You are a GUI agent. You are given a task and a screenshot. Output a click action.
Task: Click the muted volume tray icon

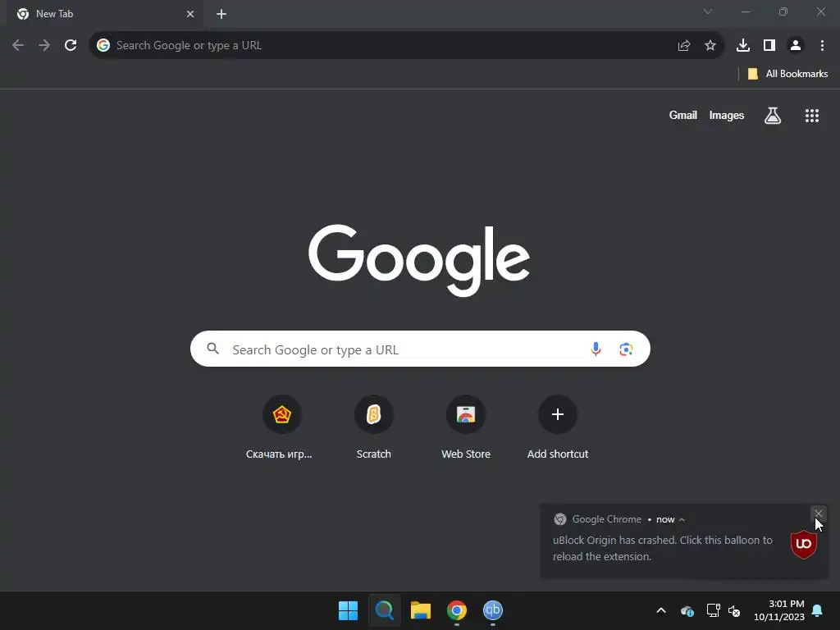point(734,610)
